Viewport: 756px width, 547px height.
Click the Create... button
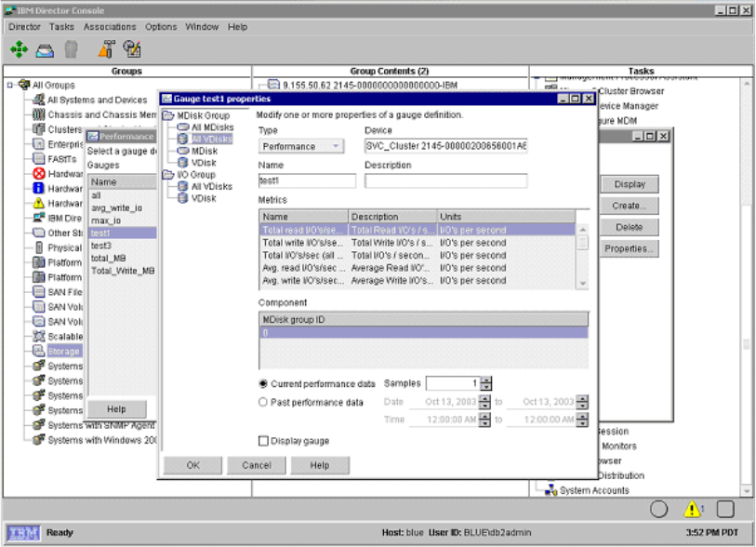pyautogui.click(x=629, y=206)
